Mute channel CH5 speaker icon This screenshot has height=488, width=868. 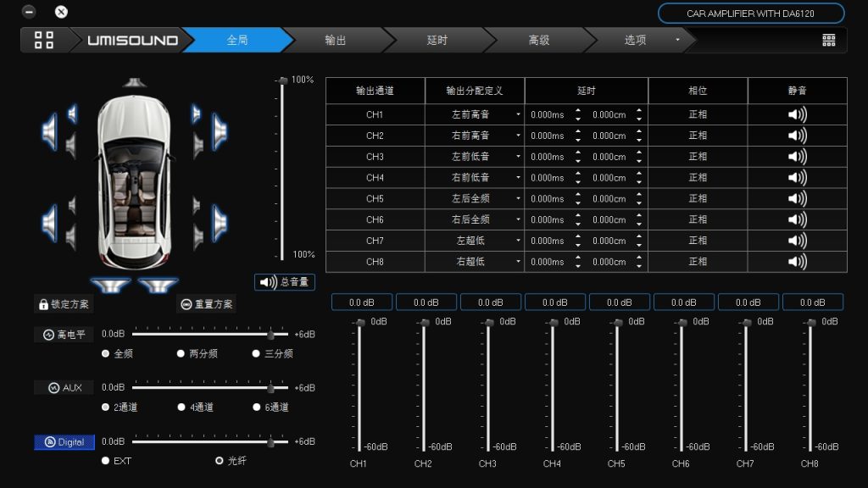pos(797,198)
